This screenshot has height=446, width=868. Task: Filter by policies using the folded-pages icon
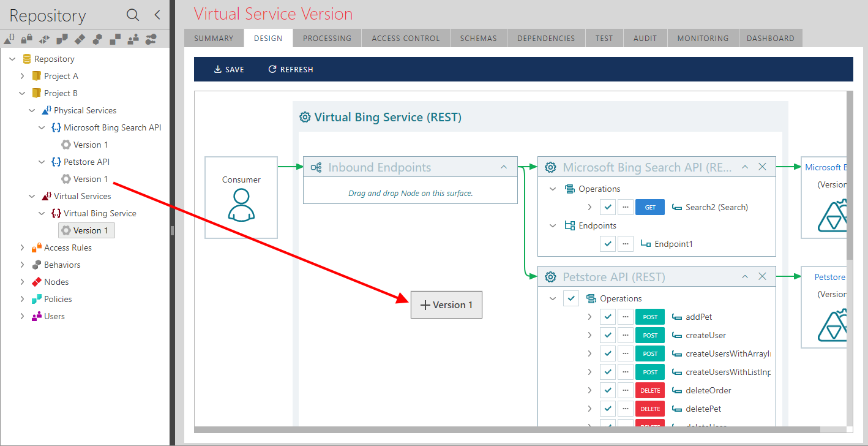pyautogui.click(x=62, y=39)
